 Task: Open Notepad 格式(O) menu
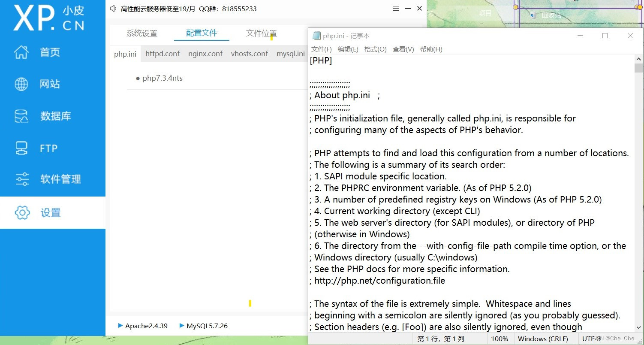click(376, 49)
